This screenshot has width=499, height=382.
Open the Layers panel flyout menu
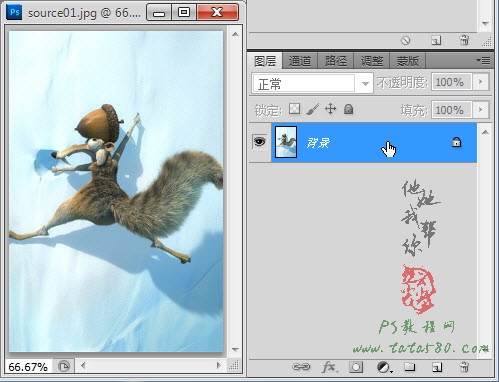[483, 60]
